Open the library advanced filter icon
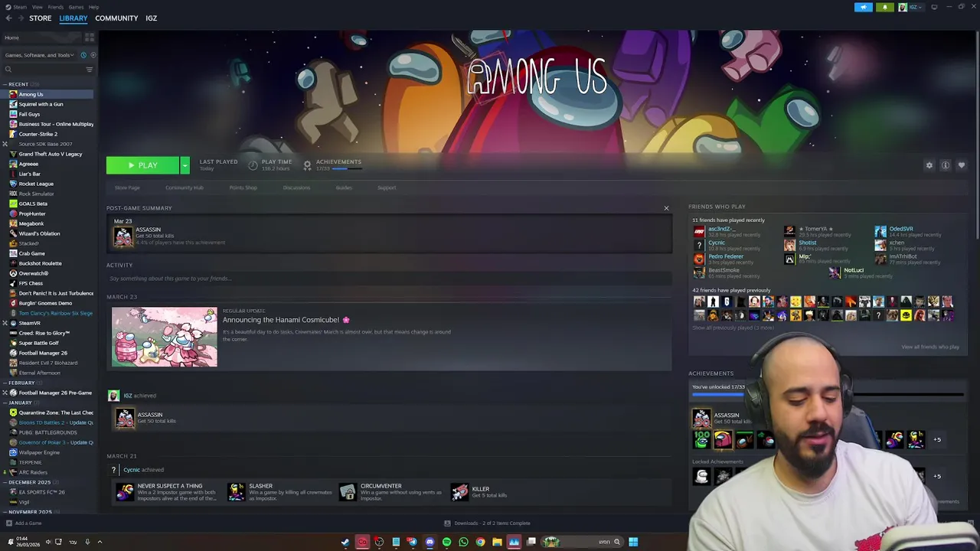 click(90, 70)
